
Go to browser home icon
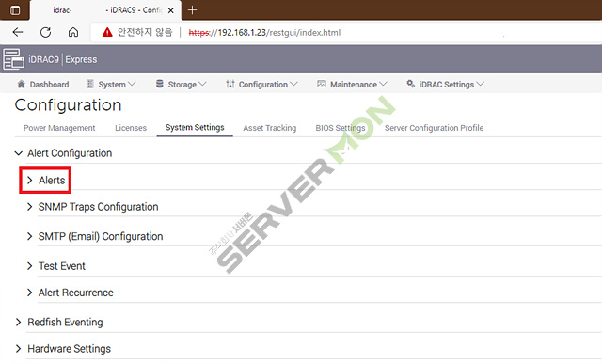point(73,32)
